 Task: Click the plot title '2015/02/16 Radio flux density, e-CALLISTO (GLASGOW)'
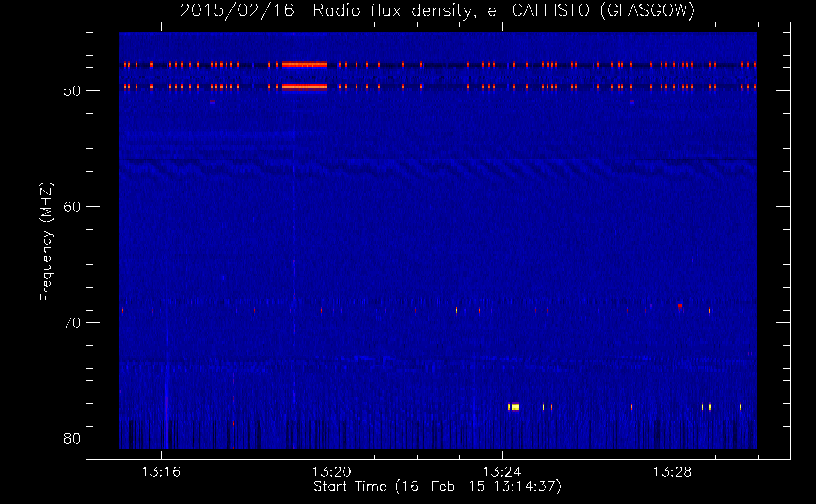point(437,10)
